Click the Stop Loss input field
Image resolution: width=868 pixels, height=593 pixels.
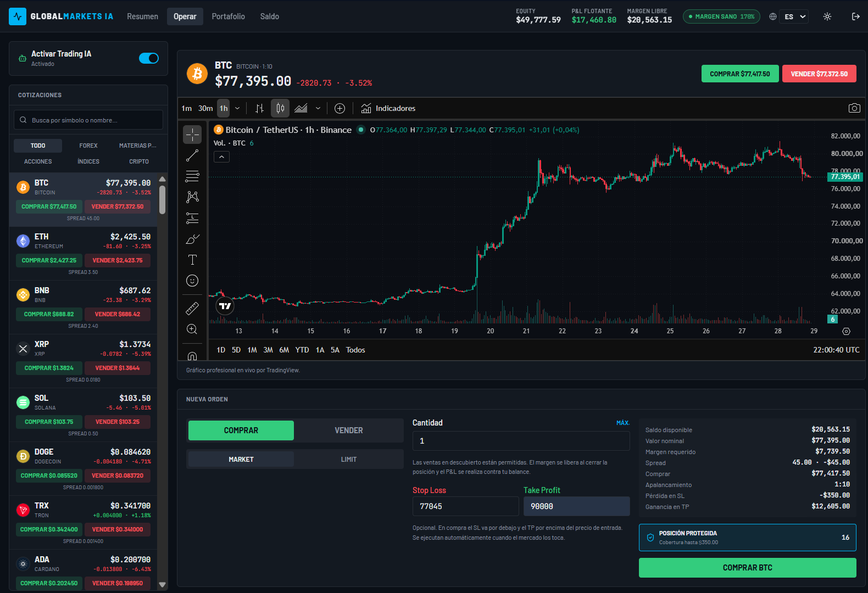tap(465, 506)
